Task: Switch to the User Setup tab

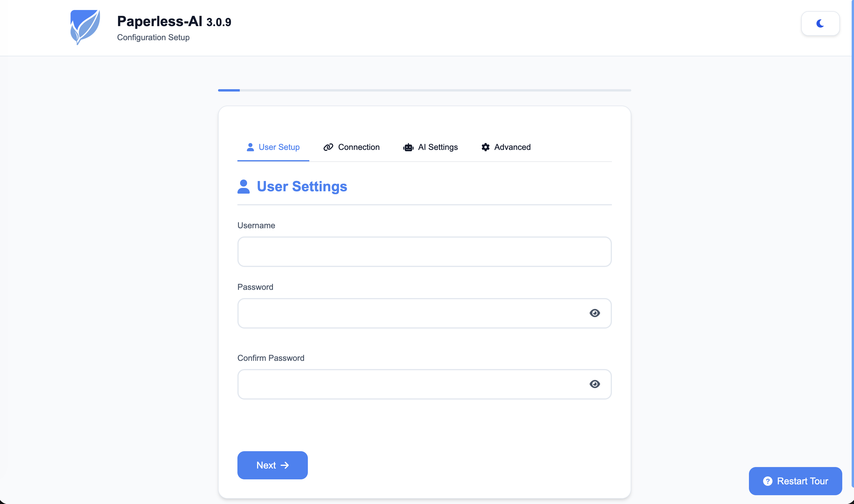Action: click(273, 147)
